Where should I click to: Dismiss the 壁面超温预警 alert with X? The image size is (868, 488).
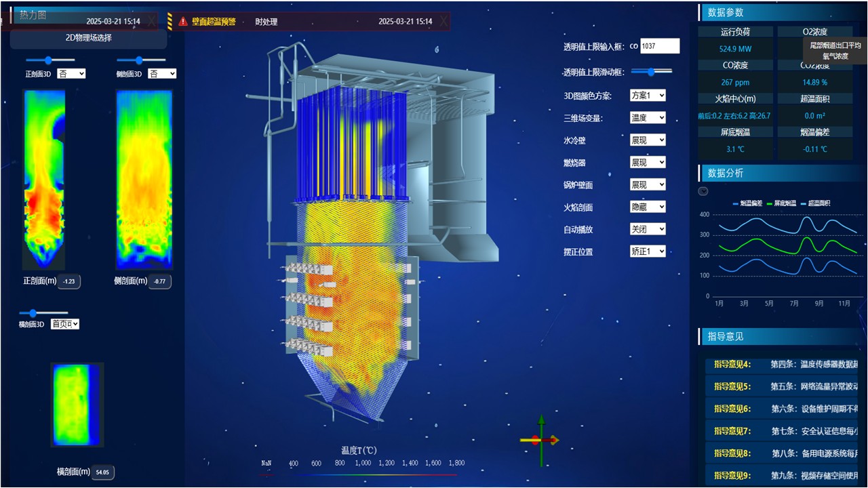pyautogui.click(x=443, y=22)
